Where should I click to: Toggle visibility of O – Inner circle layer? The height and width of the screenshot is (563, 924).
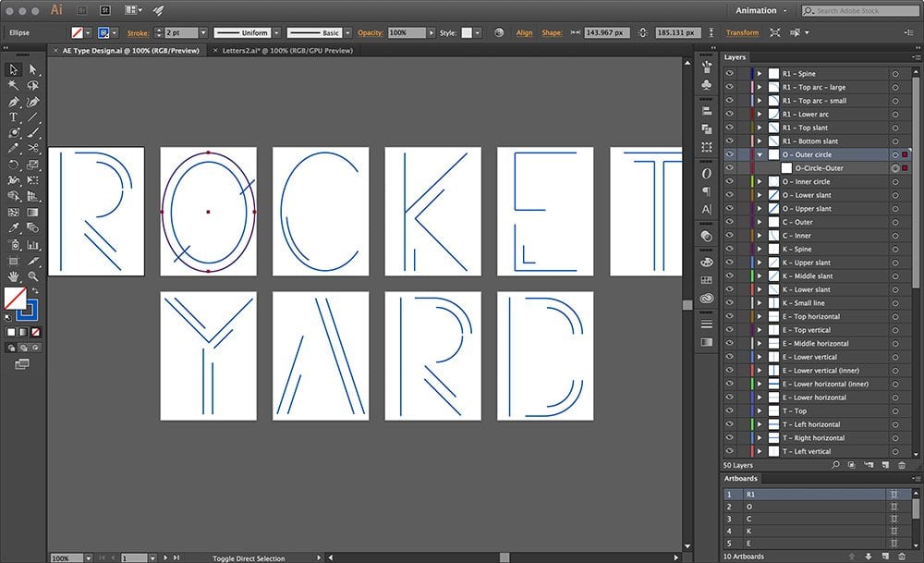[729, 182]
